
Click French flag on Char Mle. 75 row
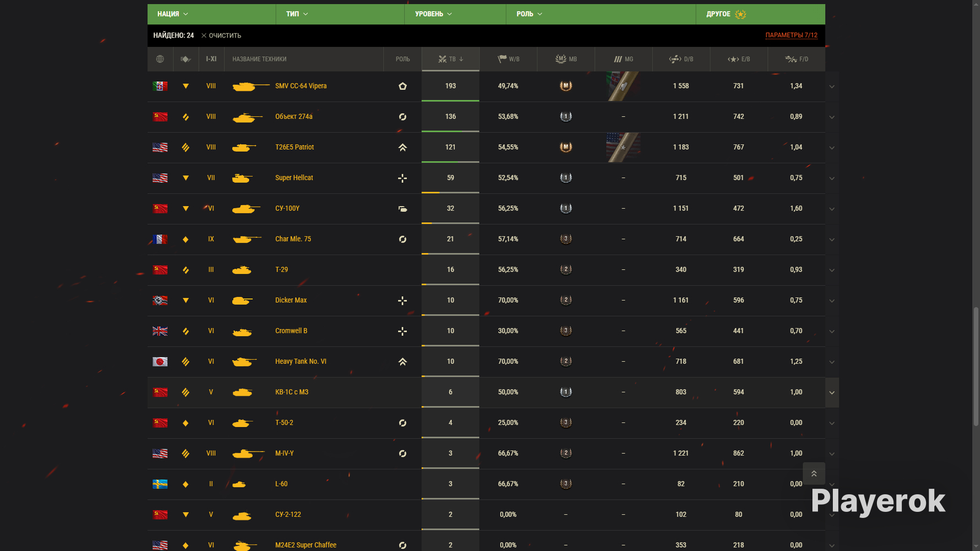tap(160, 239)
